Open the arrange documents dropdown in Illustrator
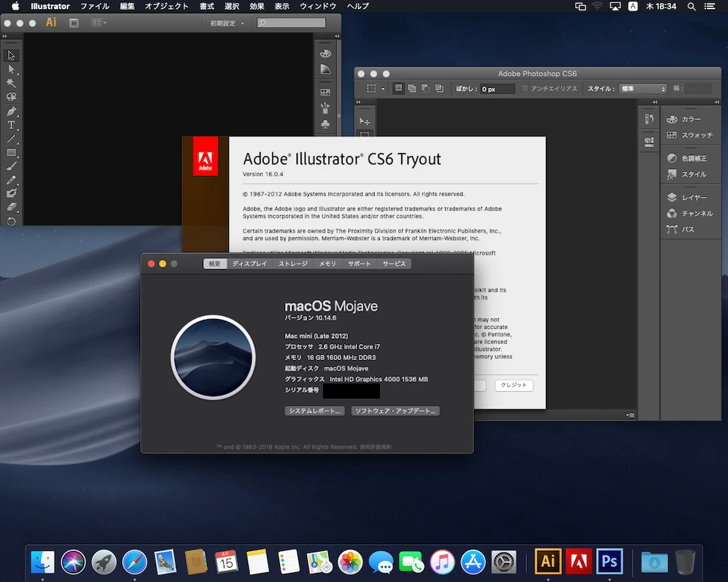The height and width of the screenshot is (582, 728). [99, 23]
